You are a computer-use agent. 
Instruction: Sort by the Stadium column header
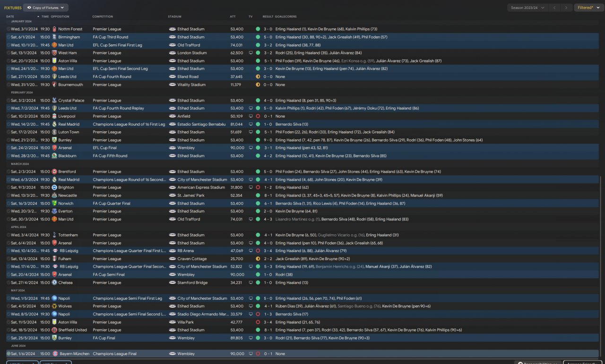tap(174, 17)
